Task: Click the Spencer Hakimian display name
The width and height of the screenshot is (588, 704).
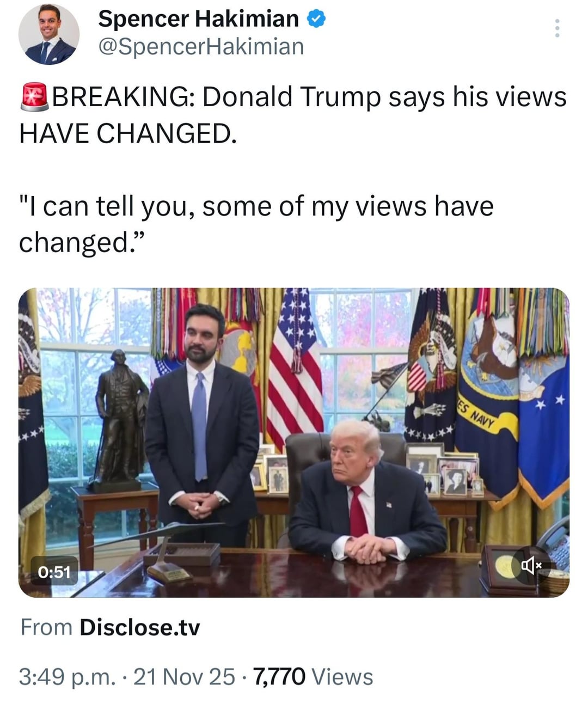Action: [x=198, y=19]
